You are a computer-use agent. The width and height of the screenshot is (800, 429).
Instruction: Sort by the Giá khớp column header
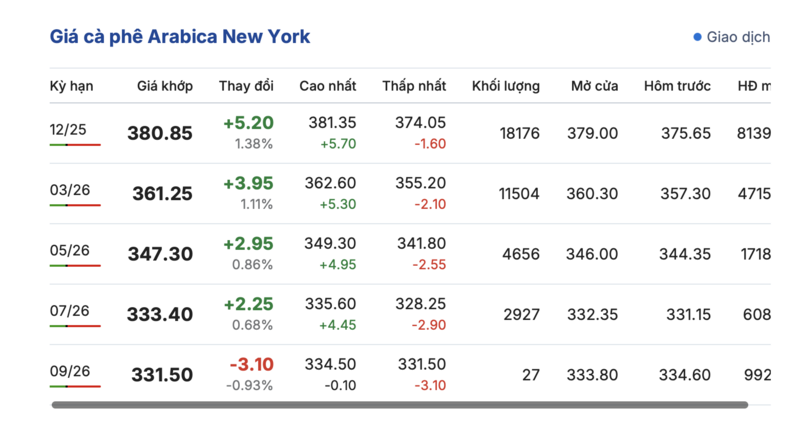(x=165, y=86)
